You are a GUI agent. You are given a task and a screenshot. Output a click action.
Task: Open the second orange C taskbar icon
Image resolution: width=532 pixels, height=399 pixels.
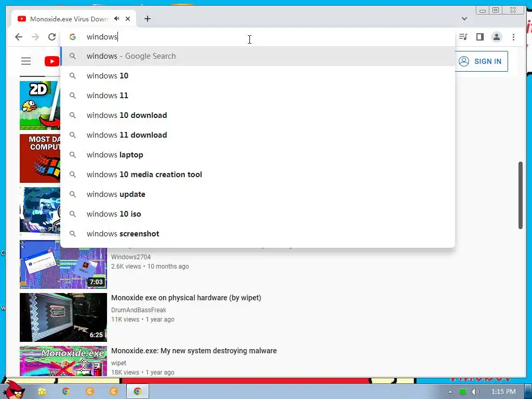coord(113,391)
